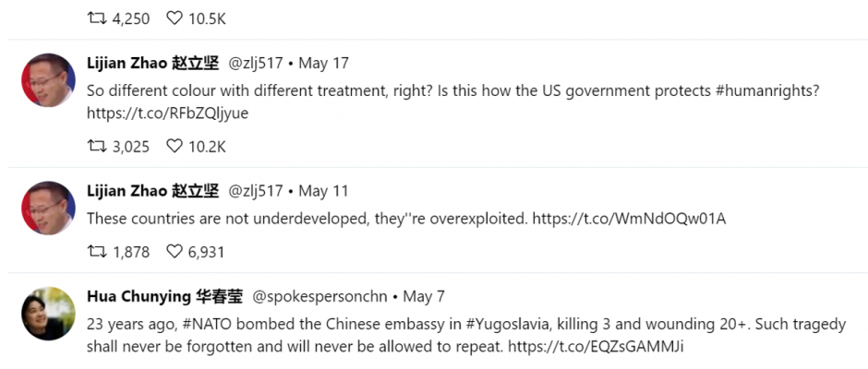Open Lijian Zhao avatar on May 11 tweet
868x369 pixels.
pos(48,208)
